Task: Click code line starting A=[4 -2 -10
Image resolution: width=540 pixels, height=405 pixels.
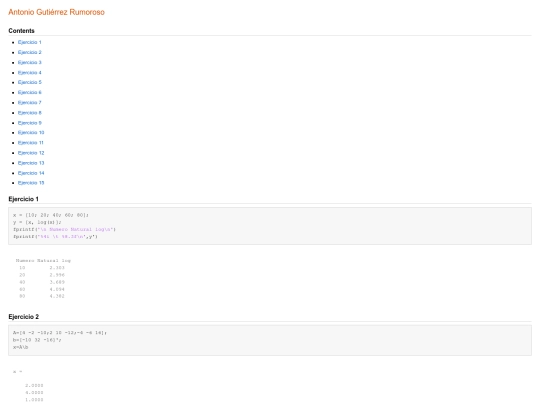Action: coord(60,333)
